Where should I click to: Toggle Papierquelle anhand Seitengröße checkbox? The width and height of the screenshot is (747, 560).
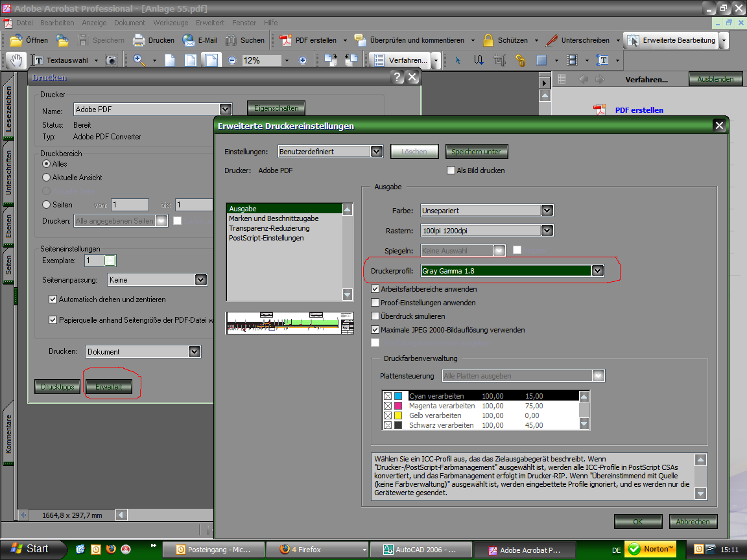pos(53,320)
